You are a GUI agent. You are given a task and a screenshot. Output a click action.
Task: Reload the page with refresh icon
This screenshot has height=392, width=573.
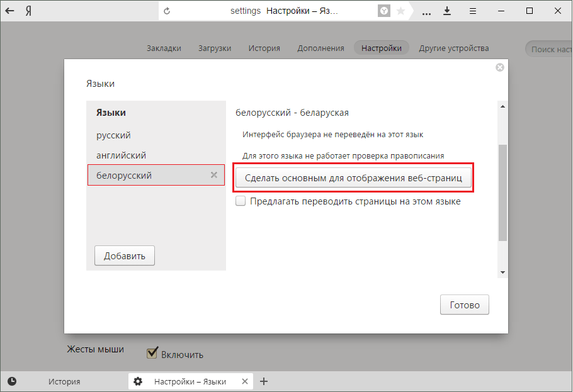[x=167, y=11]
